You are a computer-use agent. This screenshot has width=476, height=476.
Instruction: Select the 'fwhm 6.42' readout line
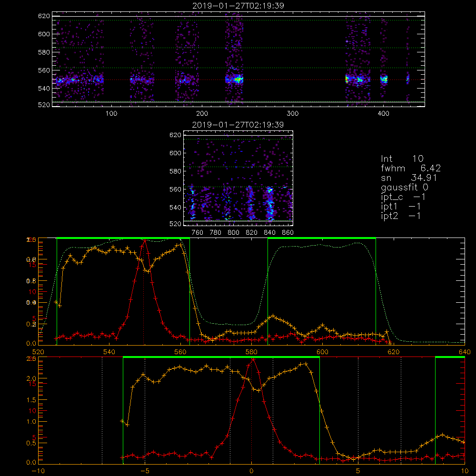pos(411,168)
